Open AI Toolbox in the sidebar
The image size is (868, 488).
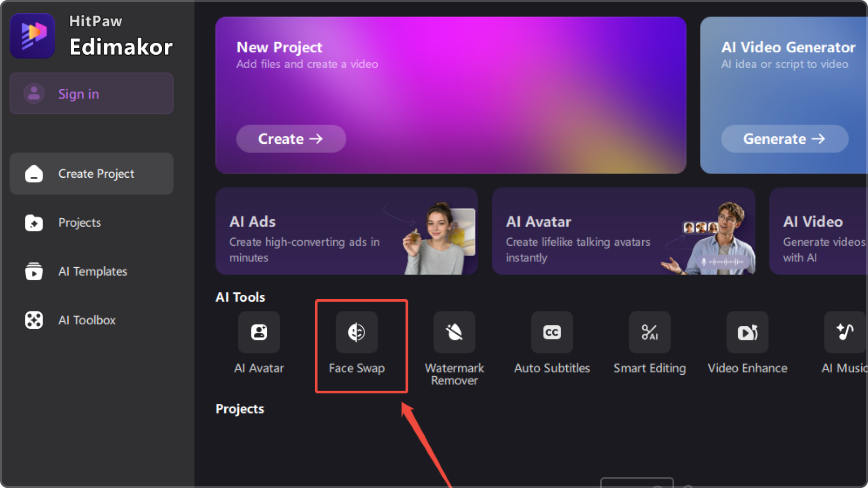click(92, 320)
